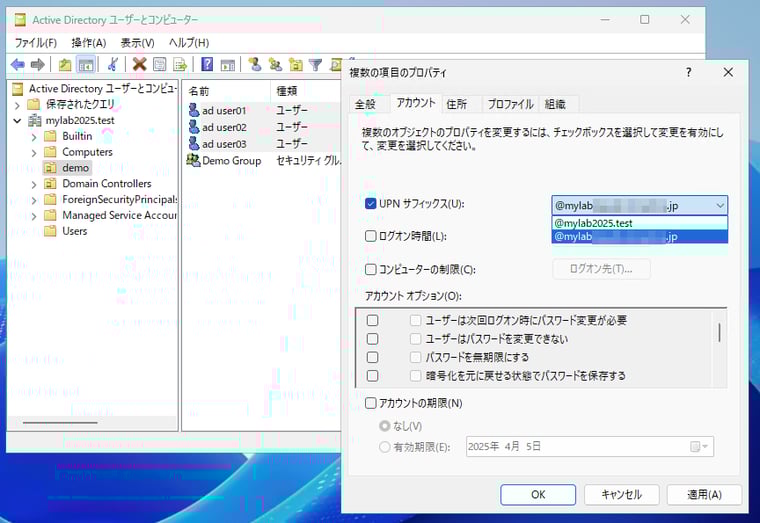Click the Export List toolbar icon
760x523 pixels.
pos(180,64)
